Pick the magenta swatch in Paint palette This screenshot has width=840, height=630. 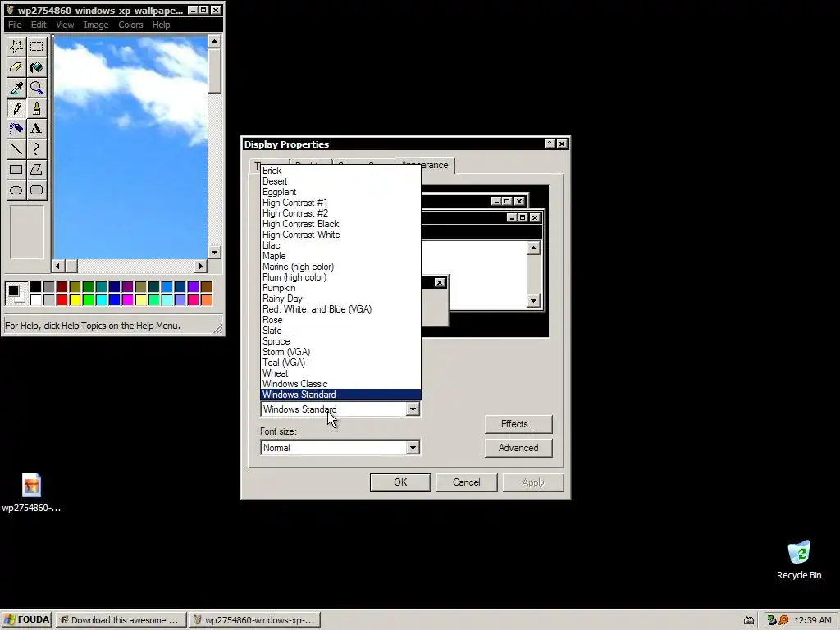coord(127,300)
